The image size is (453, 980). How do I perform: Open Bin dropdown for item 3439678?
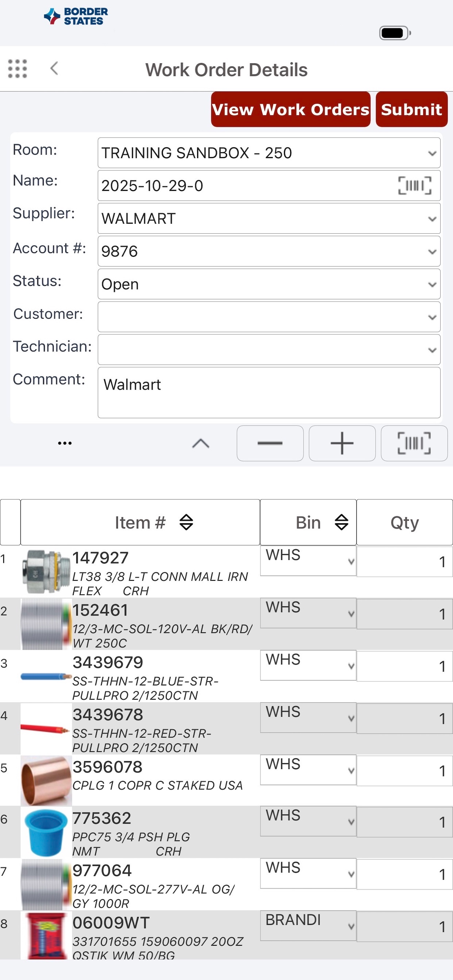click(x=308, y=717)
